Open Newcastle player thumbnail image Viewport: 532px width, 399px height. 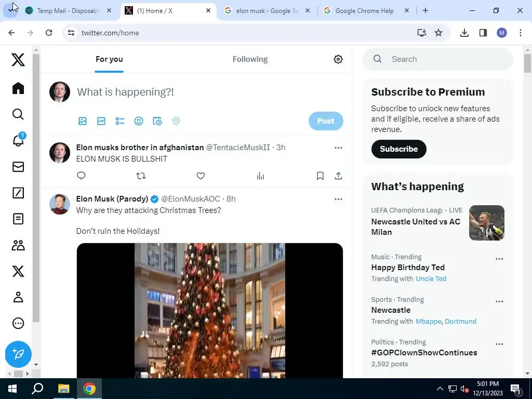(x=486, y=223)
